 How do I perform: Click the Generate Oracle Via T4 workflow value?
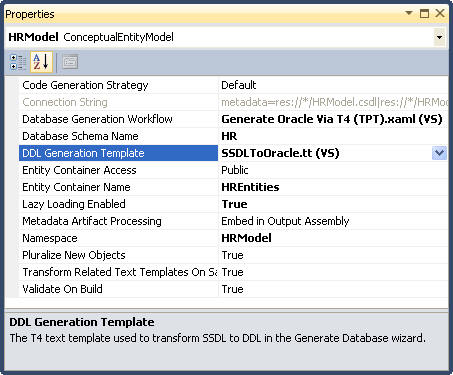click(332, 119)
